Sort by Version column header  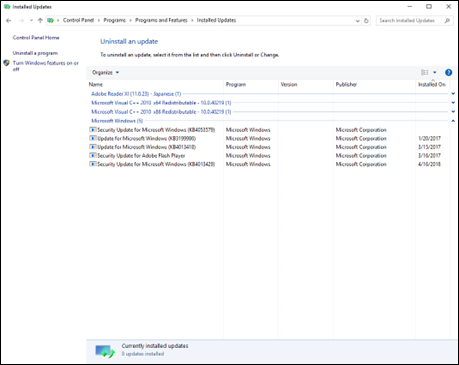[x=289, y=84]
